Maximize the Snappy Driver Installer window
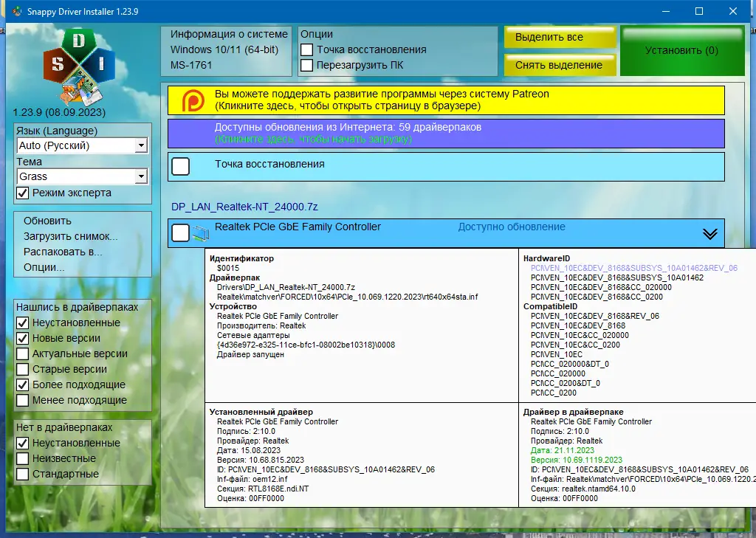Image resolution: width=756 pixels, height=538 pixels. (x=699, y=11)
